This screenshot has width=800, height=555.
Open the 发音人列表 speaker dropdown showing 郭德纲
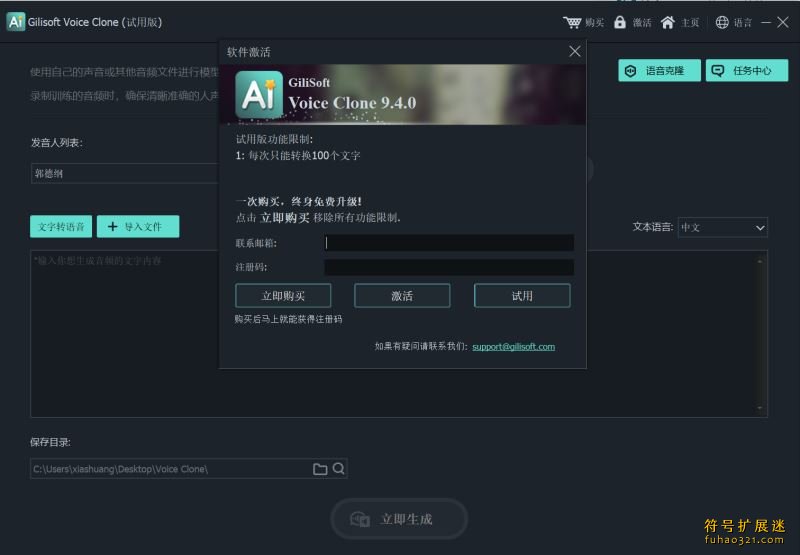[125, 173]
